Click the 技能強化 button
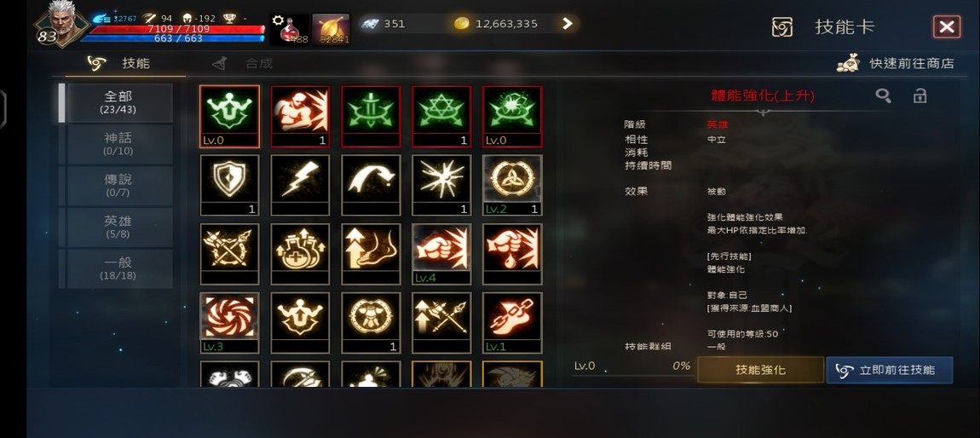The image size is (980, 438). point(760,370)
